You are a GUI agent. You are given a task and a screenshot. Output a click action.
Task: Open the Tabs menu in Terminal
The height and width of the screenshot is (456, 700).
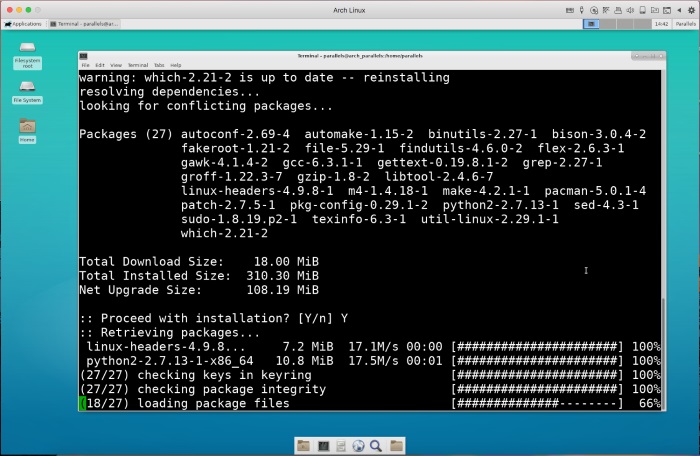[x=159, y=65]
